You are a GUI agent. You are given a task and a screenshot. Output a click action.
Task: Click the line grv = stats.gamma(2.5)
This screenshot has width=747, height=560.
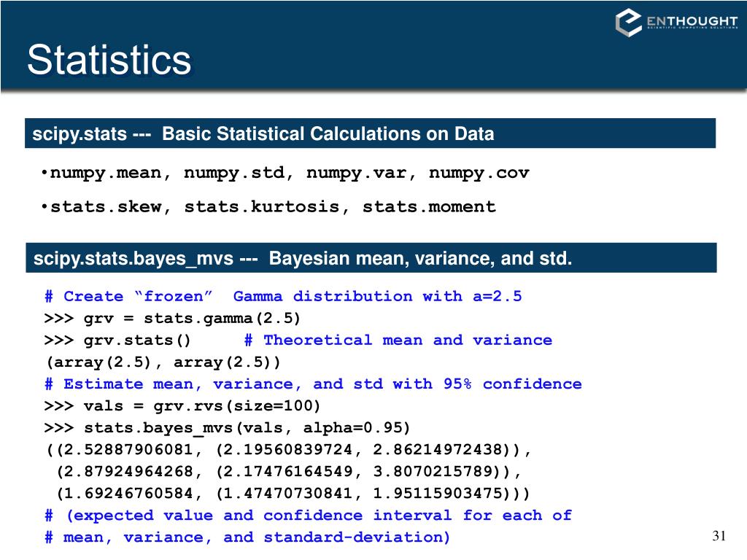[x=172, y=318]
